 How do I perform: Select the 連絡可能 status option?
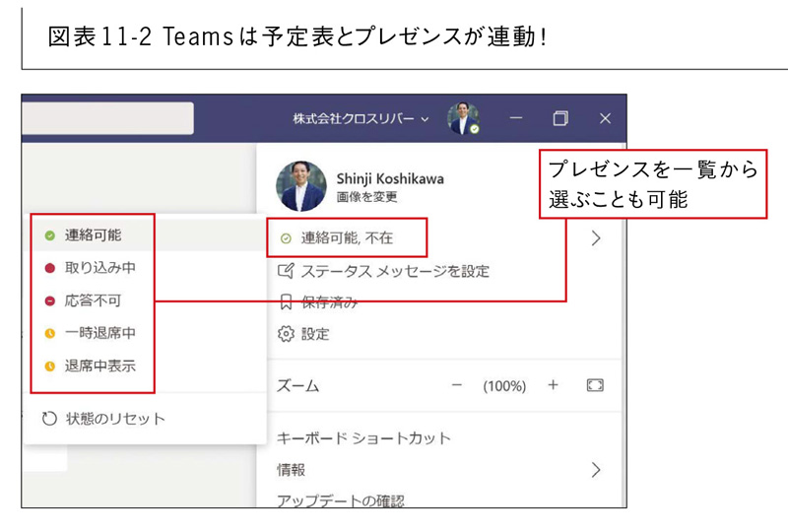point(145,234)
